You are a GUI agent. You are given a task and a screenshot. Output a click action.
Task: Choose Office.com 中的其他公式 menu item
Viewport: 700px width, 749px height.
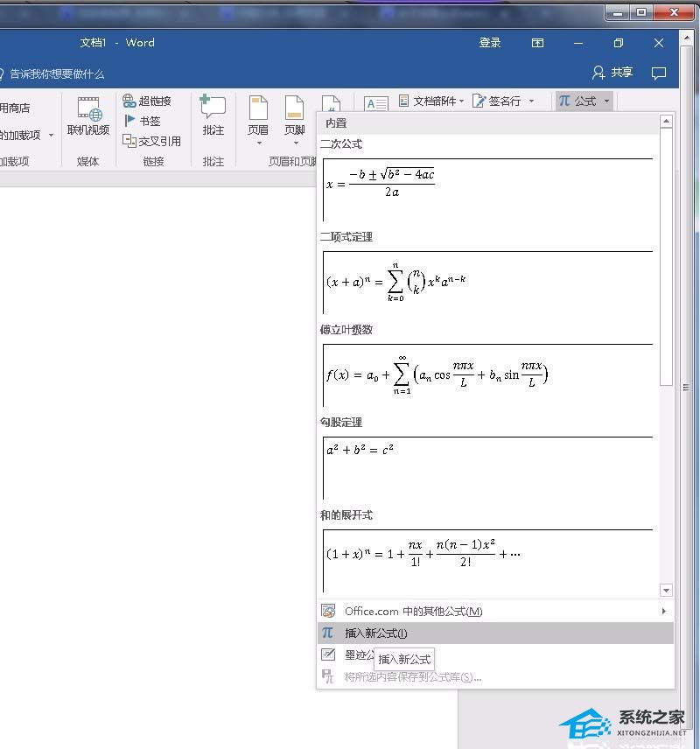495,611
